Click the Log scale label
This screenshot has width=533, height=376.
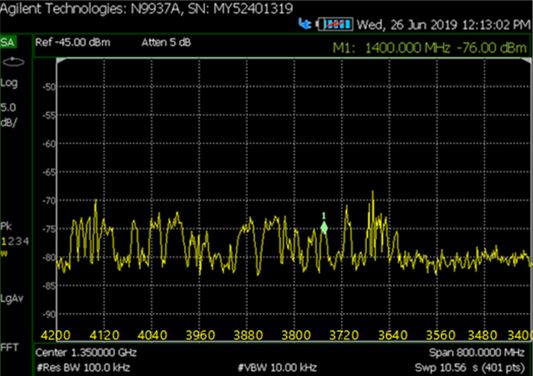[x=9, y=83]
